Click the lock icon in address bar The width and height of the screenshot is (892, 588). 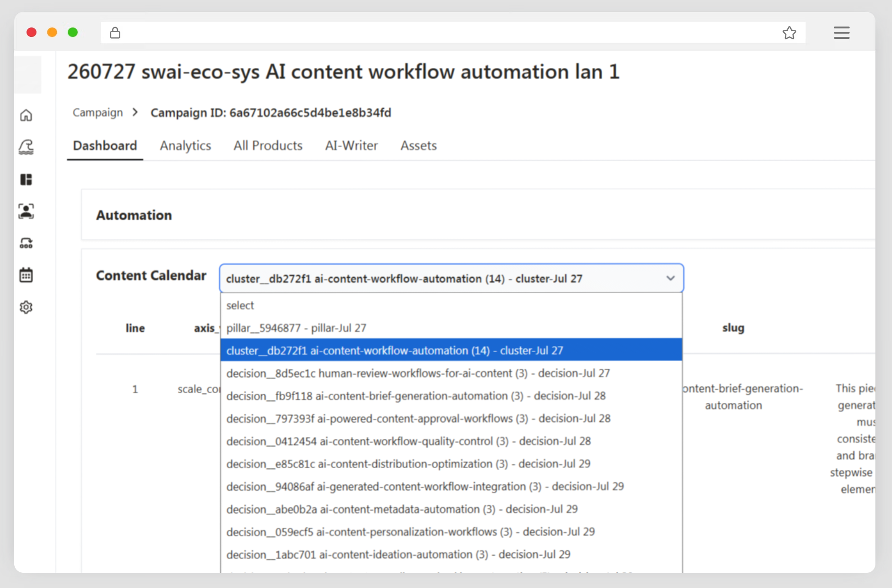pos(115,33)
